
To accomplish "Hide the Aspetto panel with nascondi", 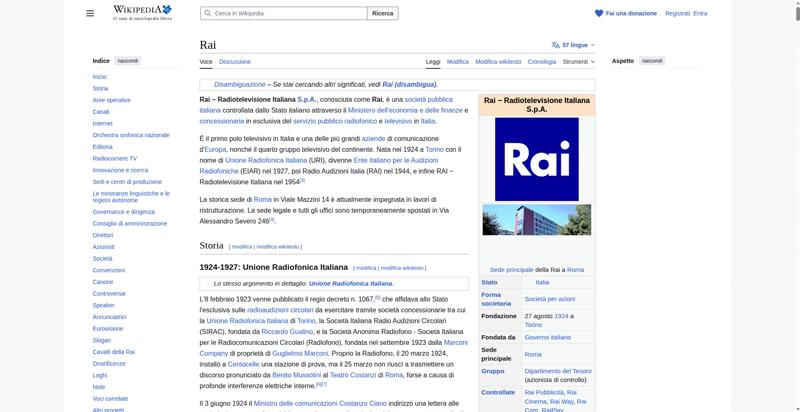I will [652, 61].
